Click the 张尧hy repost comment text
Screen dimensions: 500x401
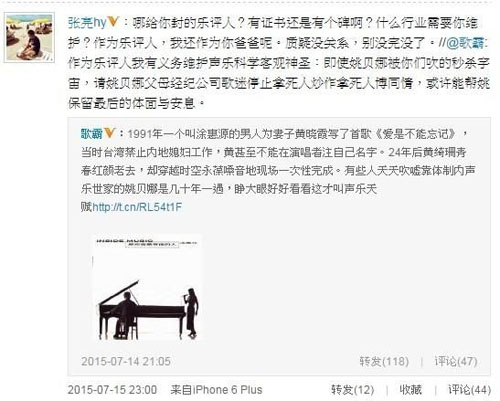(279, 63)
